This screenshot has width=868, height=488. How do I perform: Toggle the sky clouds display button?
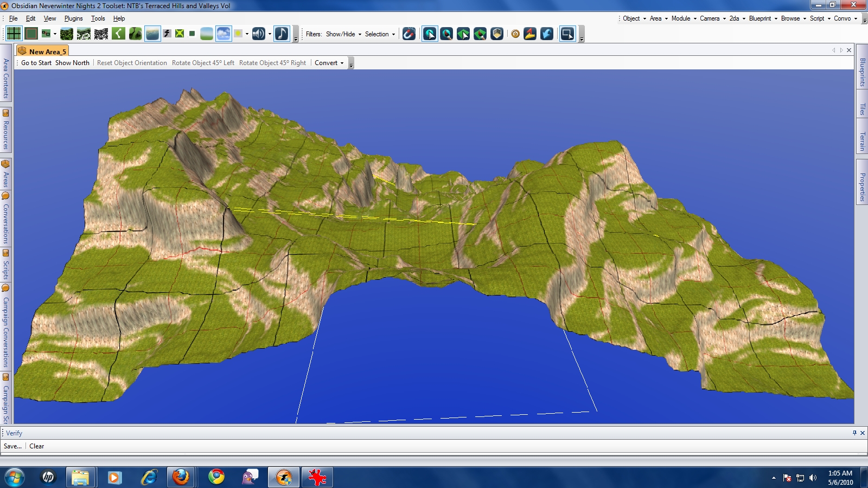[x=223, y=34]
